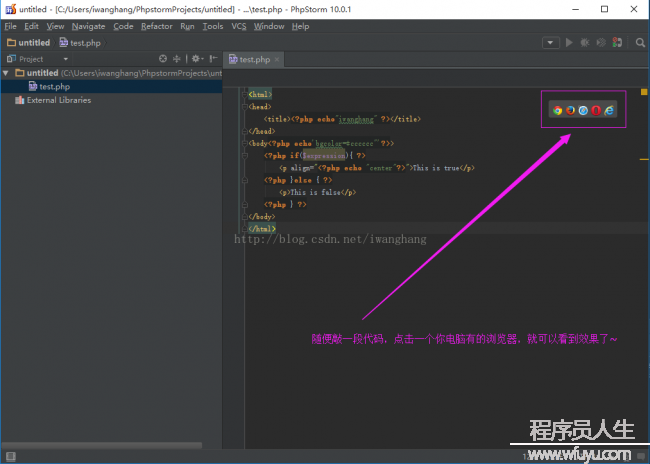The width and height of the screenshot is (650, 464).
Task: Open preview in Safari browser
Action: (583, 110)
